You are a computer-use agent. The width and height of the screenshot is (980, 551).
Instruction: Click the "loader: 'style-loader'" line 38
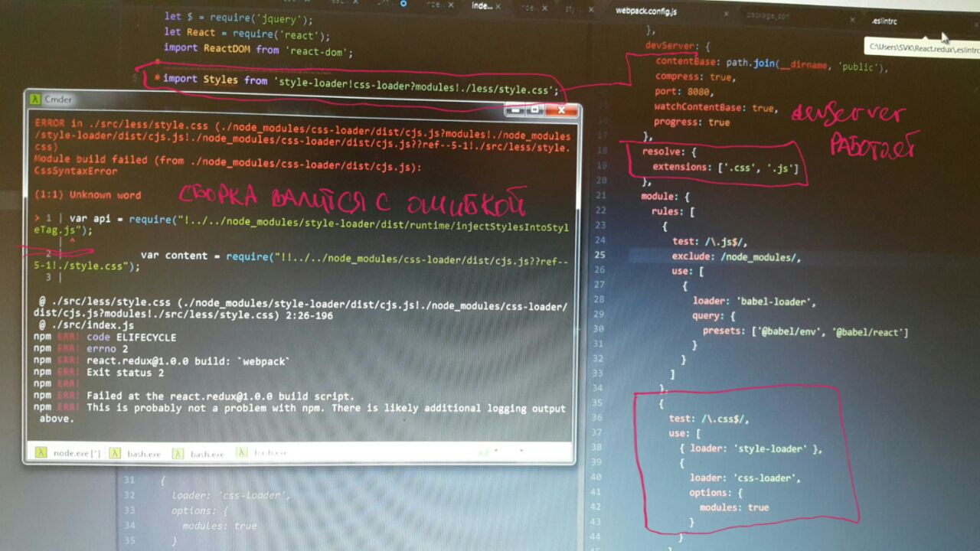[x=750, y=448]
